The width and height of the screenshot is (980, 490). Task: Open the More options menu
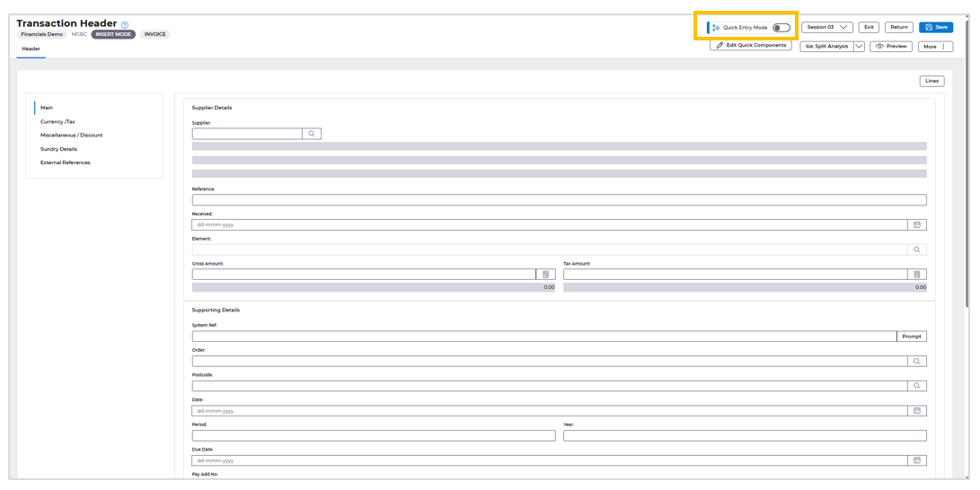[935, 47]
